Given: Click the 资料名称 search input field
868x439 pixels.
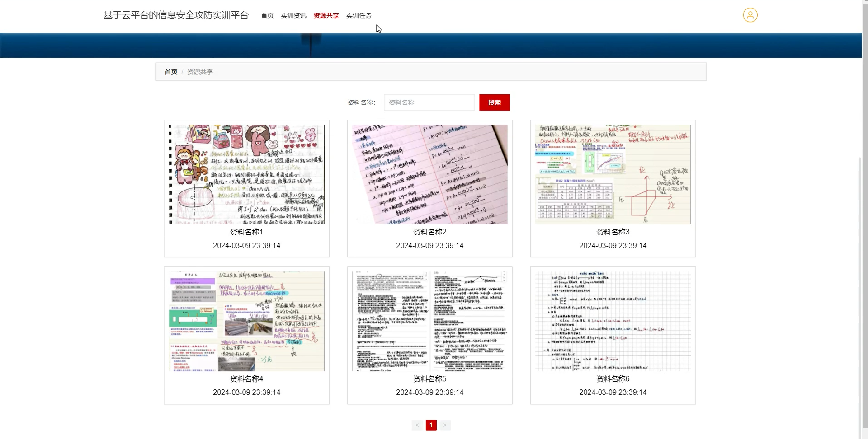Looking at the screenshot, I should [x=429, y=103].
